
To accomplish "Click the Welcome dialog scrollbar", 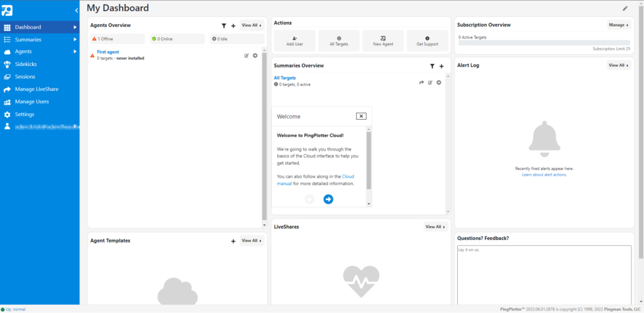I will [369, 161].
